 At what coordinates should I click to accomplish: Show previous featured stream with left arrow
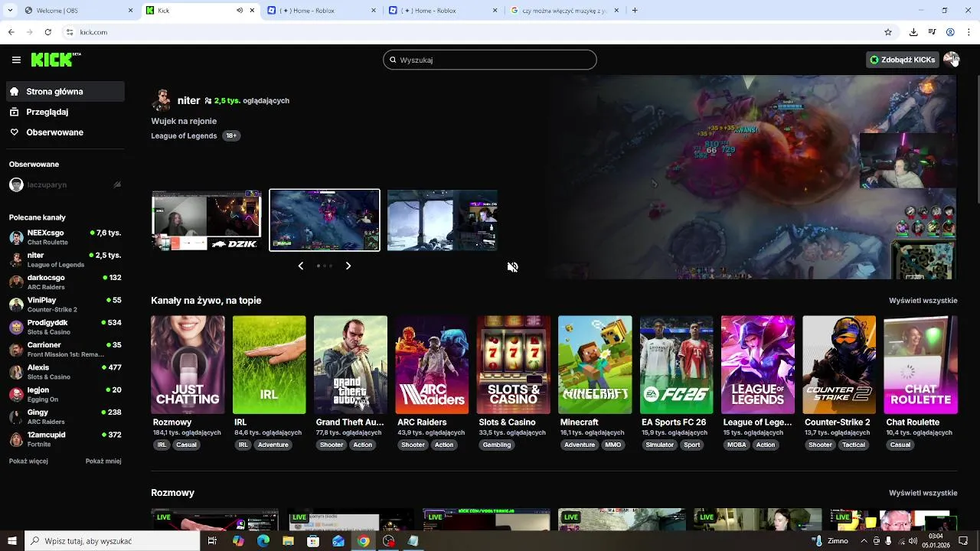[300, 266]
